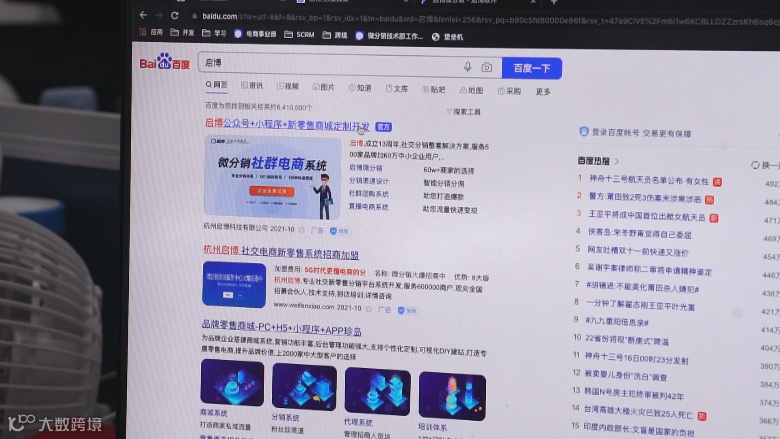Click the Baidu paw logo
The image size is (780, 439).
coord(164,62)
